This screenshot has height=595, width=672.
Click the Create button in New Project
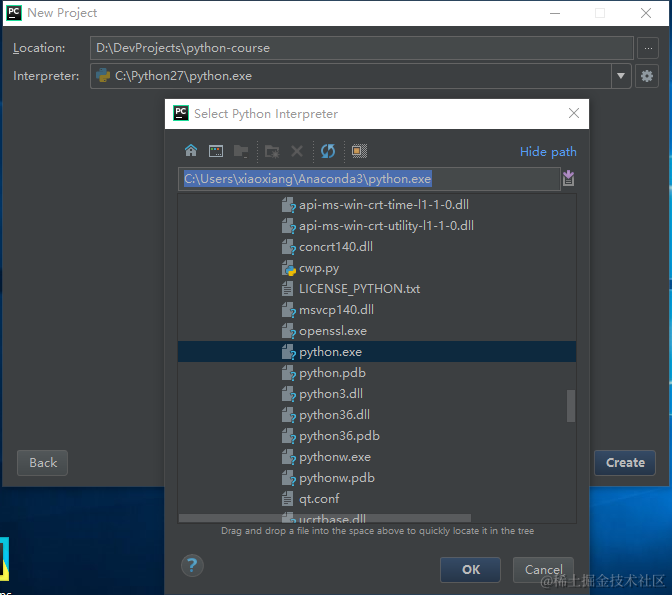(625, 463)
